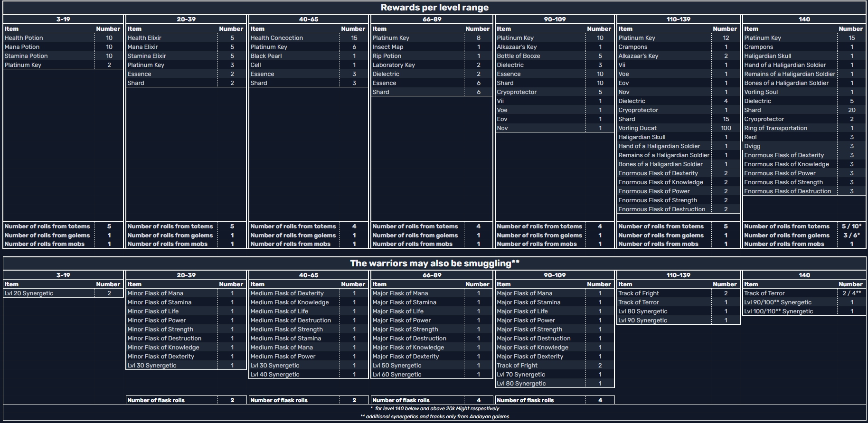Click the '8' Platinum Key number in 66-89
The width and height of the screenshot is (868, 423).
[479, 38]
